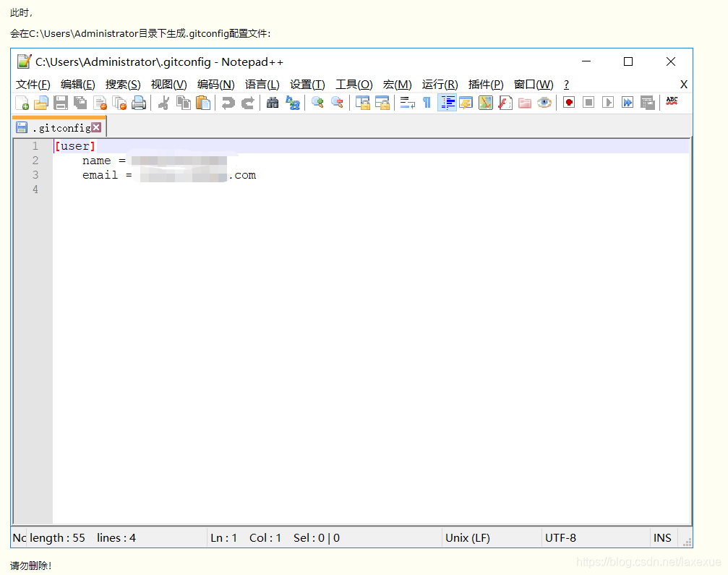Image resolution: width=728 pixels, height=575 pixels.
Task: Click line number 3 in the gutter
Action: [x=35, y=174]
